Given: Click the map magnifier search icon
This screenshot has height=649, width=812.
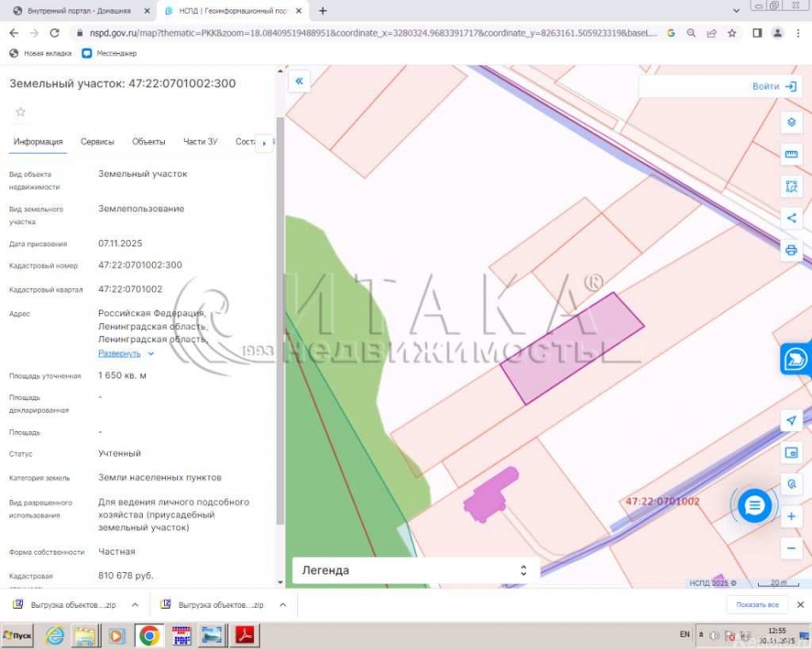Looking at the screenshot, I should pyautogui.click(x=791, y=485).
